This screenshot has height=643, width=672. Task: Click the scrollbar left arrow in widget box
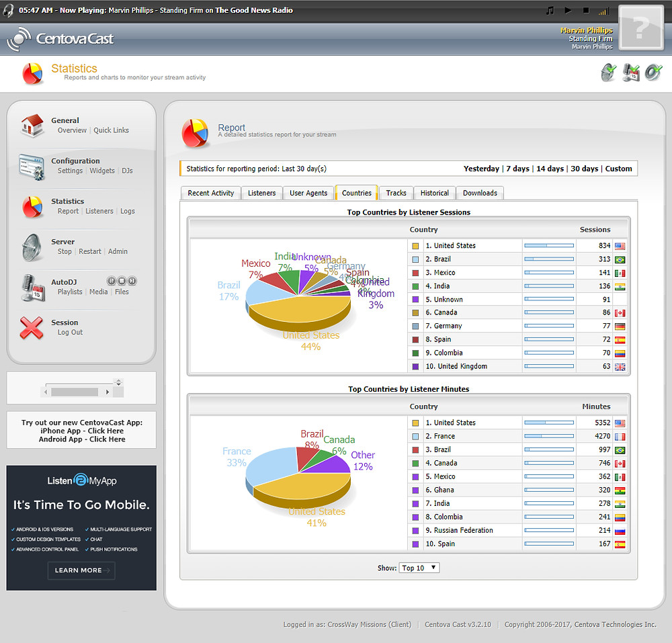46,392
